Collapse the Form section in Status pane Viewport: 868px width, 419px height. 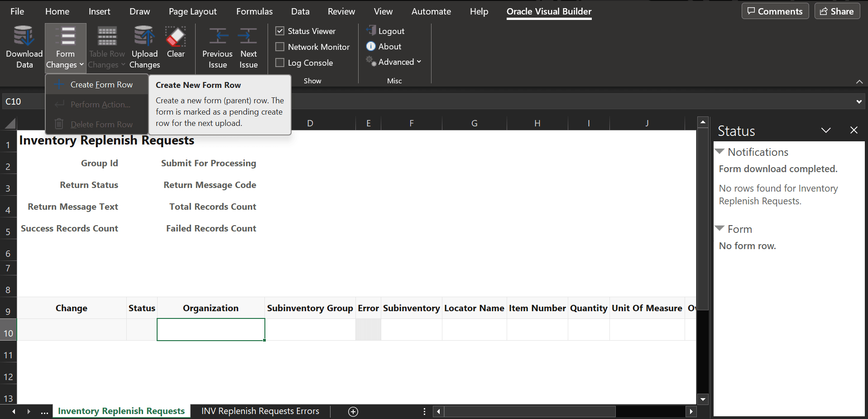pos(719,229)
